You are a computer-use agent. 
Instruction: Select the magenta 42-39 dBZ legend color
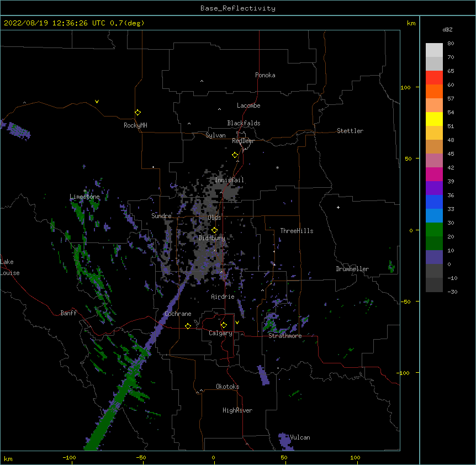pyautogui.click(x=434, y=174)
